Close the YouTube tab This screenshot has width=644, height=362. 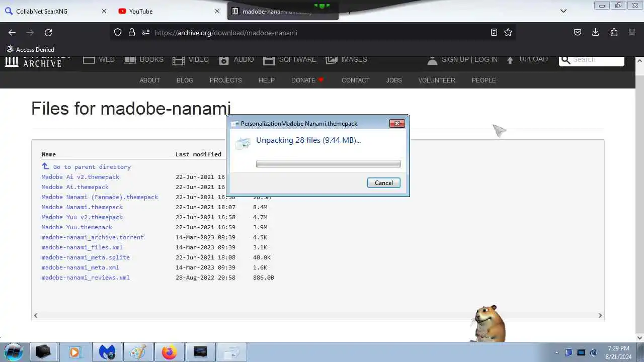click(217, 11)
